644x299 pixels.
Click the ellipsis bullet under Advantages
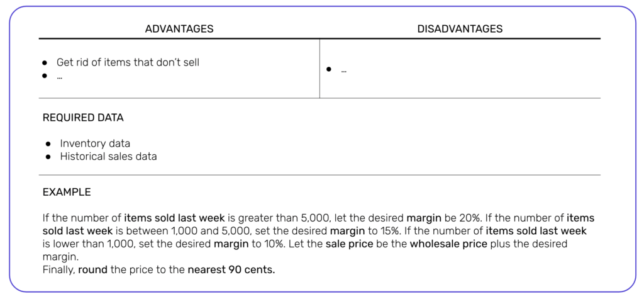[59, 77]
